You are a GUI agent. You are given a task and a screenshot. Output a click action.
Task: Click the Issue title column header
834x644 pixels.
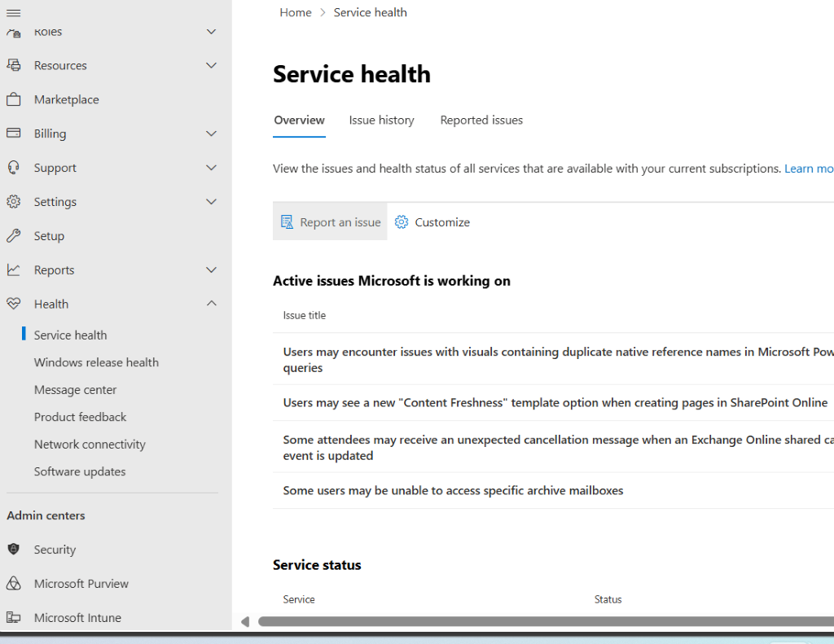click(x=305, y=315)
